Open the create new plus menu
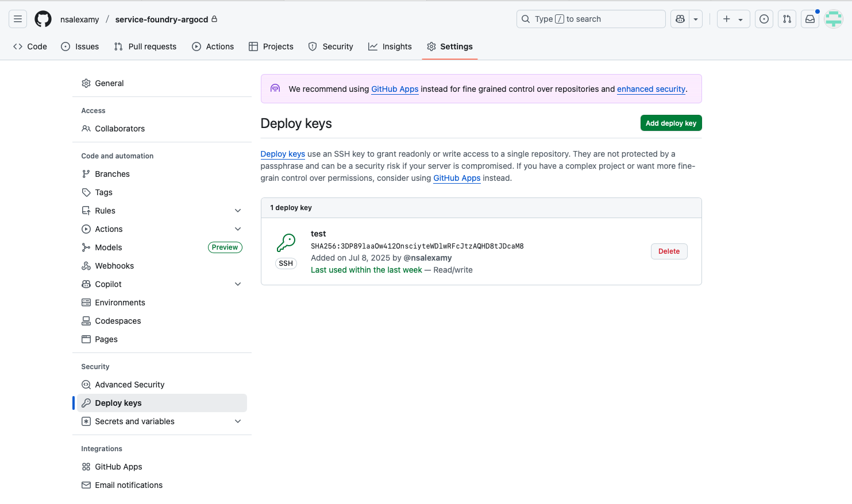Viewport: 852px width, 504px height. coord(733,19)
